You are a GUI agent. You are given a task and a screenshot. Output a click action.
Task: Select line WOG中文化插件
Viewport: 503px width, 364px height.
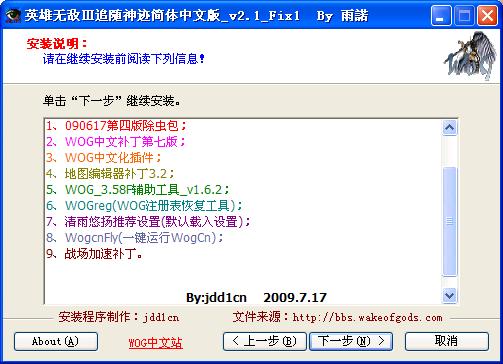coord(104,157)
